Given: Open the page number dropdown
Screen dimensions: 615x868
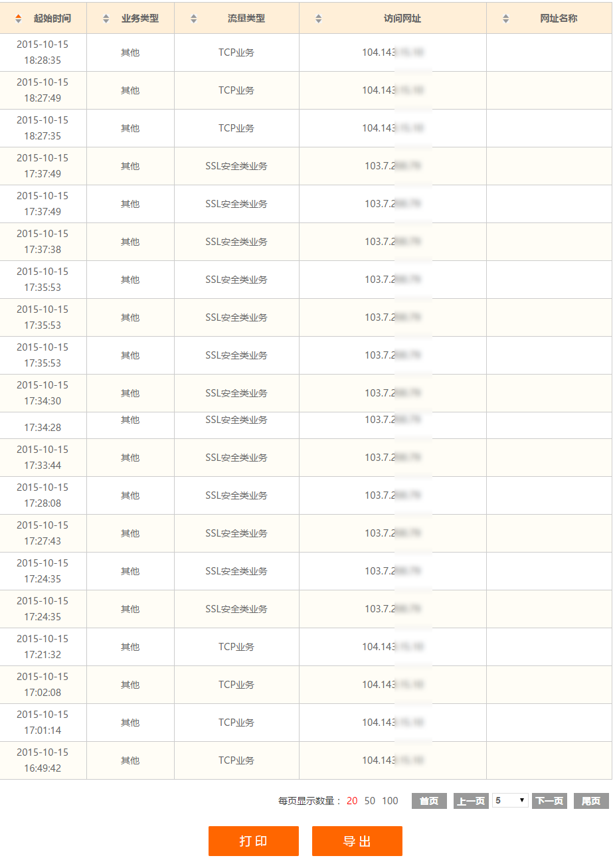Looking at the screenshot, I should pyautogui.click(x=510, y=801).
